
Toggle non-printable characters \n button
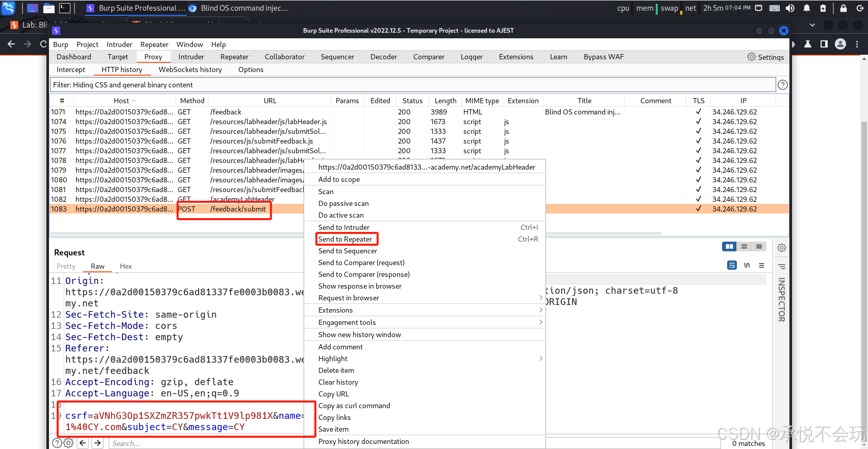click(x=747, y=265)
